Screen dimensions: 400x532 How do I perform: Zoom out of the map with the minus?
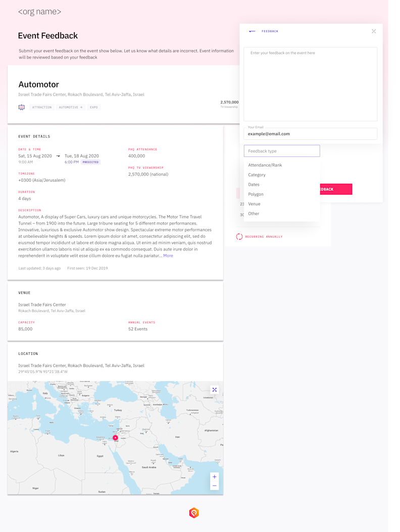coord(214,486)
